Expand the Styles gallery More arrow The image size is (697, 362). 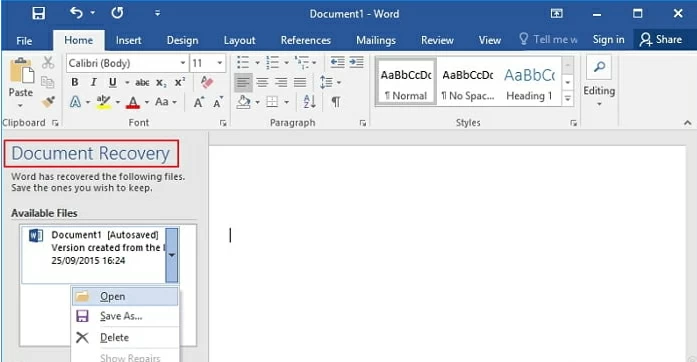pos(568,98)
